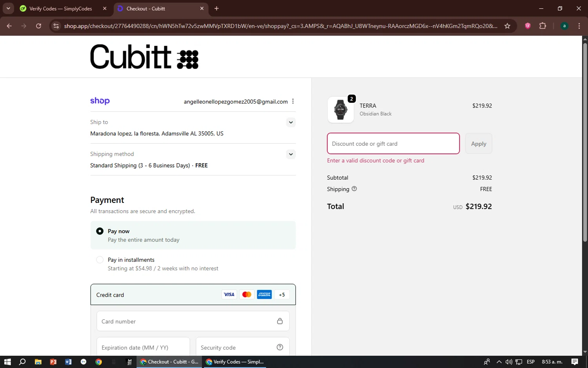
Task: Click the address bar URL
Action: [x=281, y=26]
